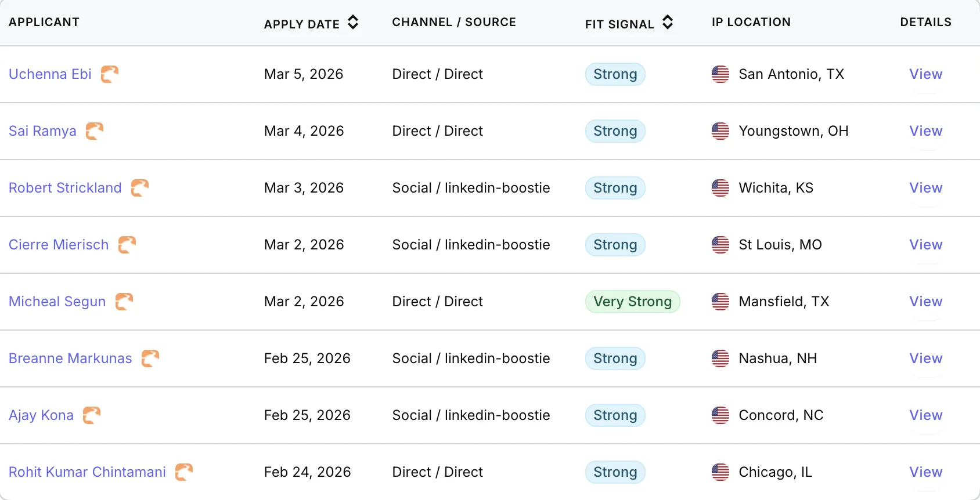Sort applicants by Fit Signal
This screenshot has width=980, height=500.
click(x=629, y=23)
